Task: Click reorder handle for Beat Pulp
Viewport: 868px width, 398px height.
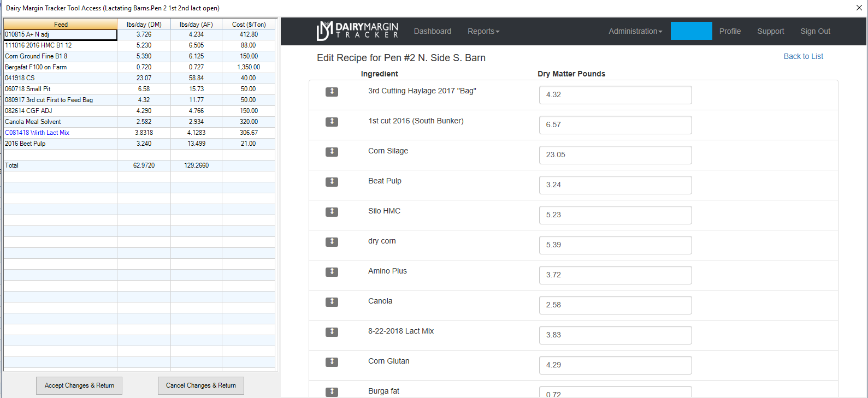Action: 332,182
